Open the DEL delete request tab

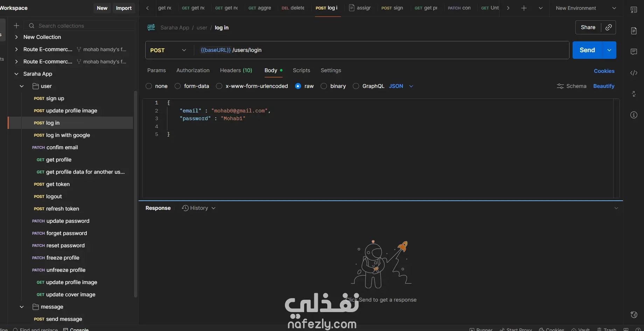pos(293,8)
